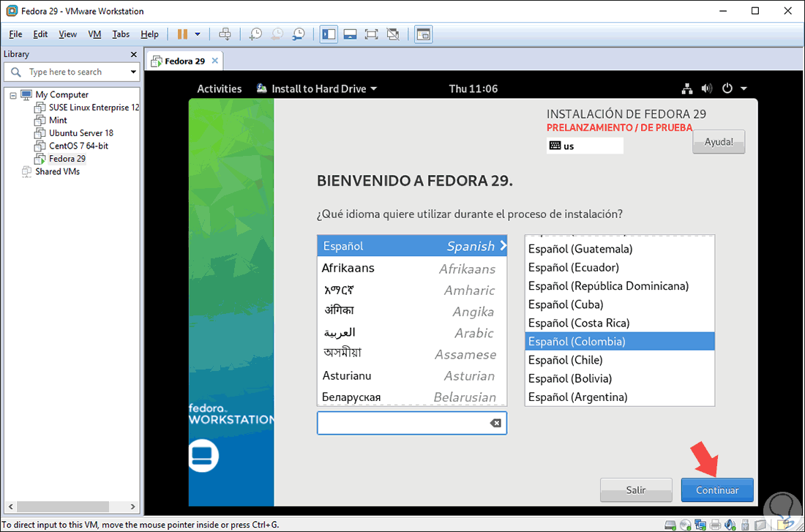Open the Install to Hard Drive menu
This screenshot has width=805, height=532.
pos(316,88)
